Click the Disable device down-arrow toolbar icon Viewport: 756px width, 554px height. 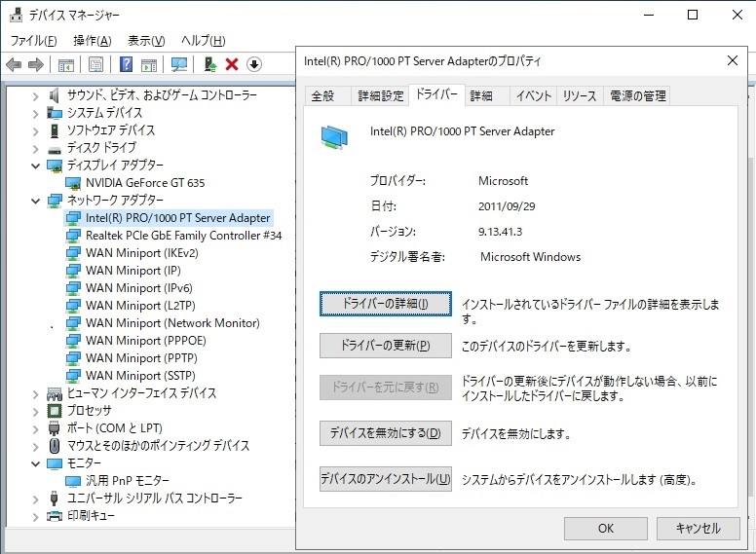[254, 64]
